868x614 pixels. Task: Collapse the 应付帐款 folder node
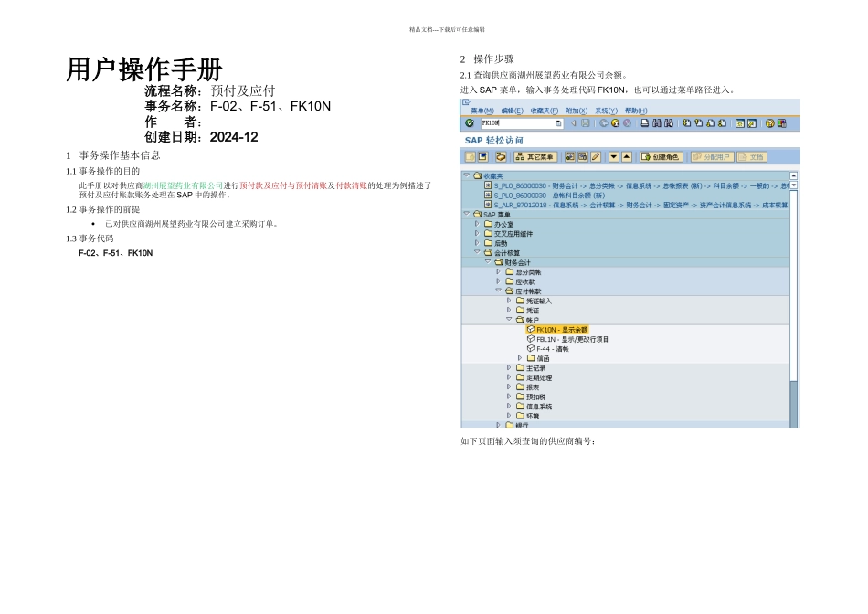[498, 291]
